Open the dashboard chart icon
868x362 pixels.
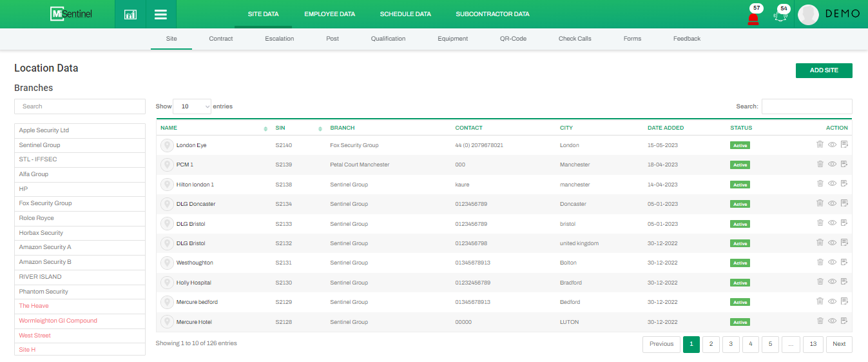[x=130, y=14]
